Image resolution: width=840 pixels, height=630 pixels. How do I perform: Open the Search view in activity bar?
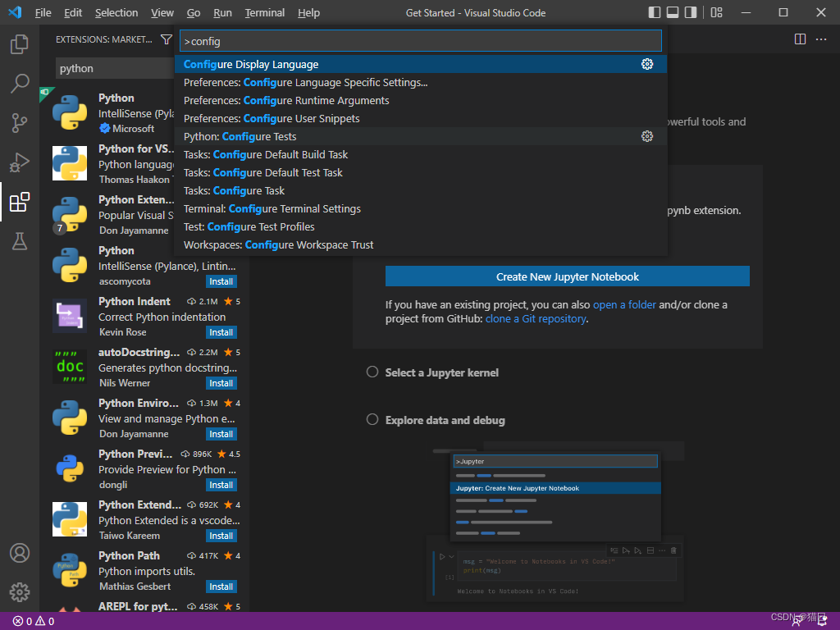coord(20,84)
